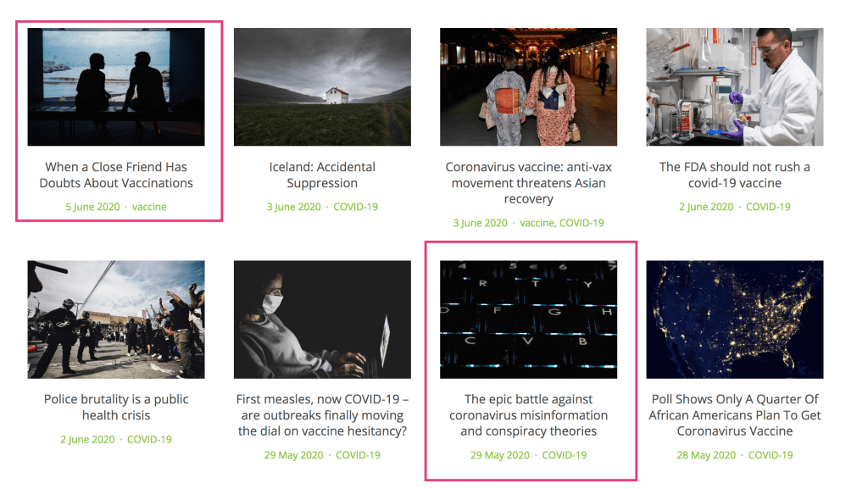Select the "vaccine" tag under the 5 June article
This screenshot has height=489, width=868.
(149, 207)
